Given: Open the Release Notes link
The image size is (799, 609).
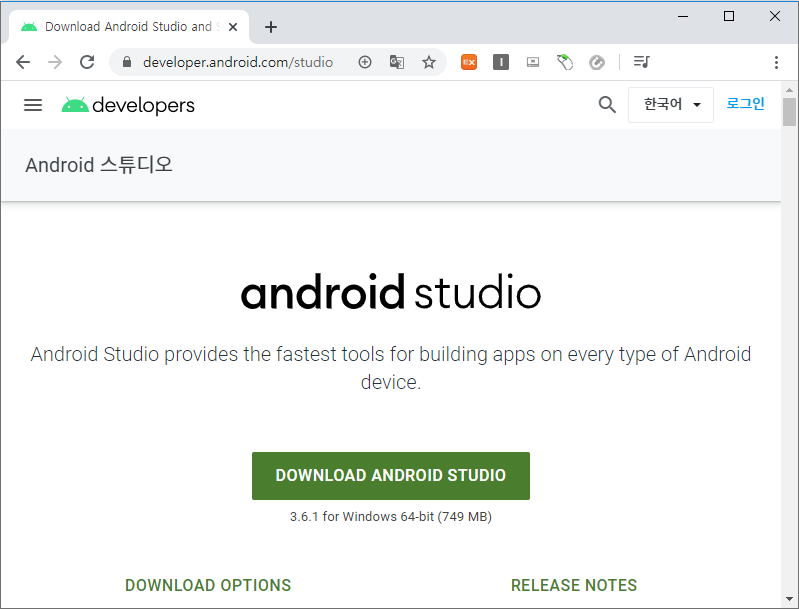Looking at the screenshot, I should tap(574, 585).
